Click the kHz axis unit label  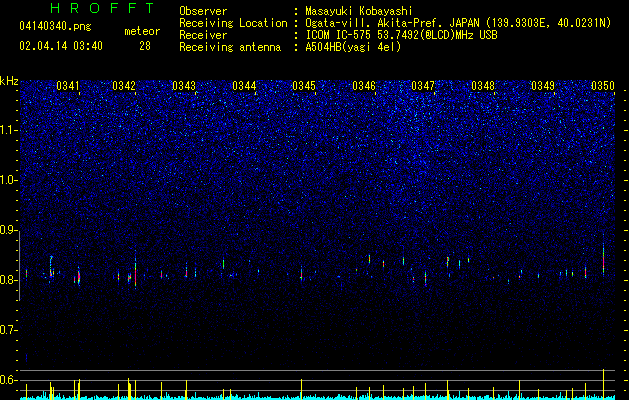point(9,81)
